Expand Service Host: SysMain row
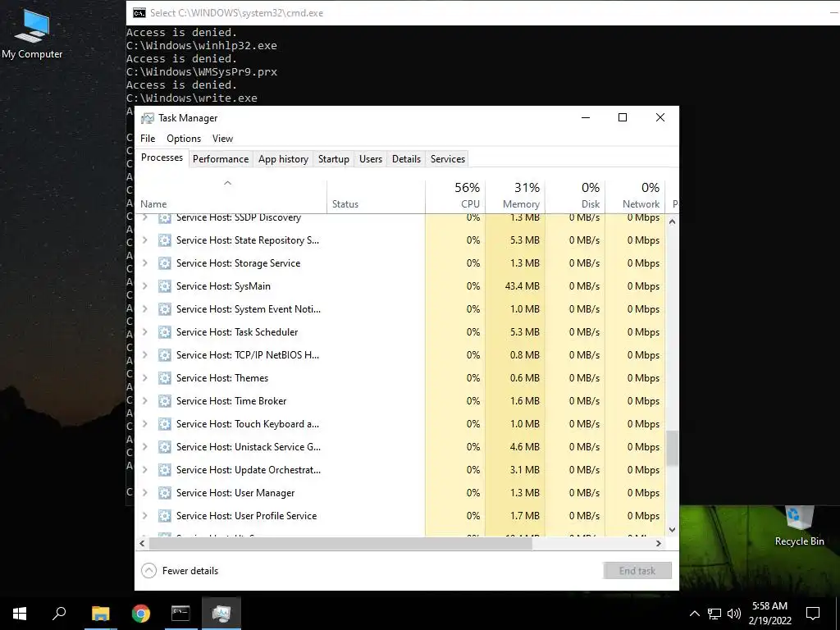This screenshot has height=630, width=840. (144, 286)
